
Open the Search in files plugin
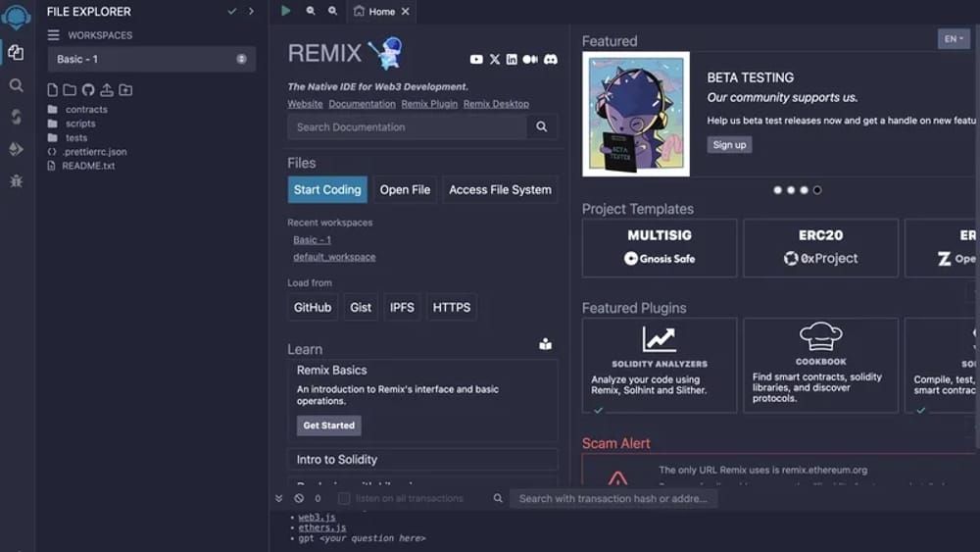click(x=17, y=85)
